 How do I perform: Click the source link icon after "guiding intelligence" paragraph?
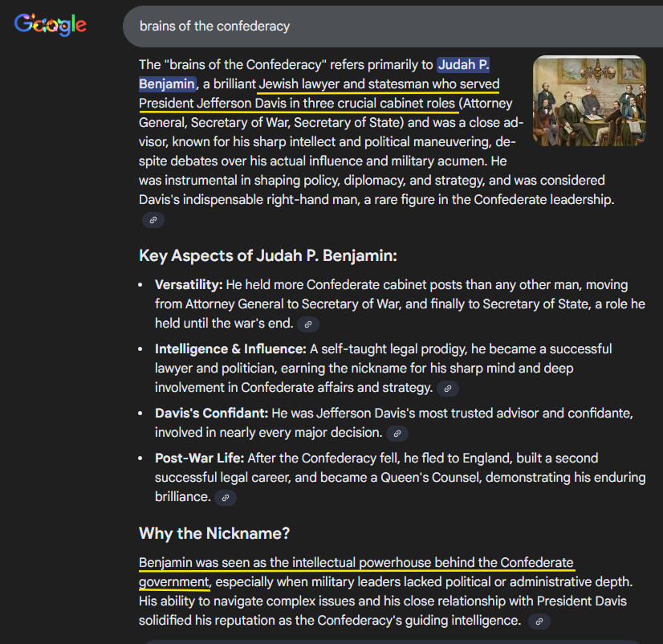point(539,622)
